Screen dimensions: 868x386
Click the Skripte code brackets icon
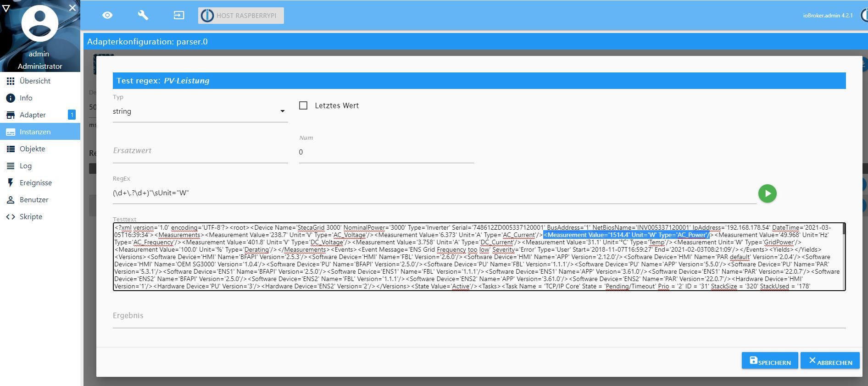(x=11, y=217)
